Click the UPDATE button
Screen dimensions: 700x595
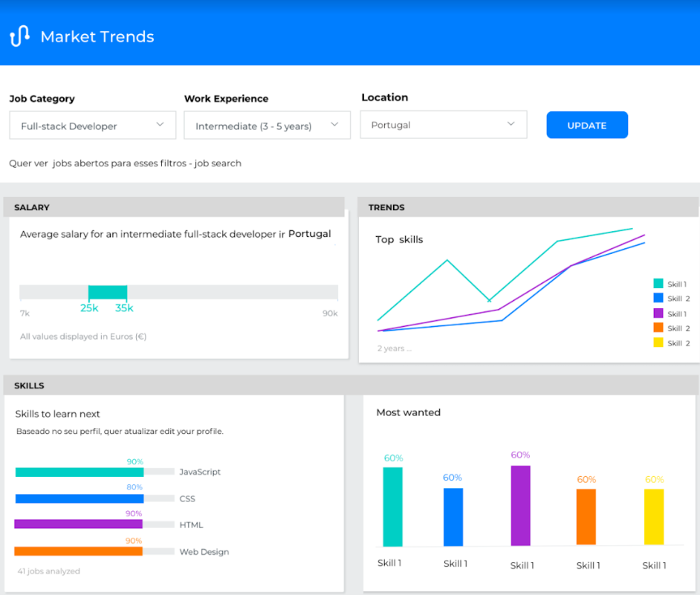(x=587, y=125)
